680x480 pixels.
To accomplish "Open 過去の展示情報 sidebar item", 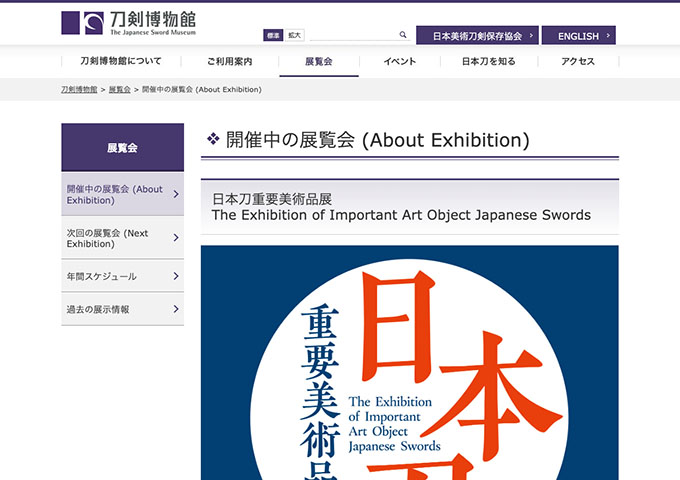I will coord(122,309).
